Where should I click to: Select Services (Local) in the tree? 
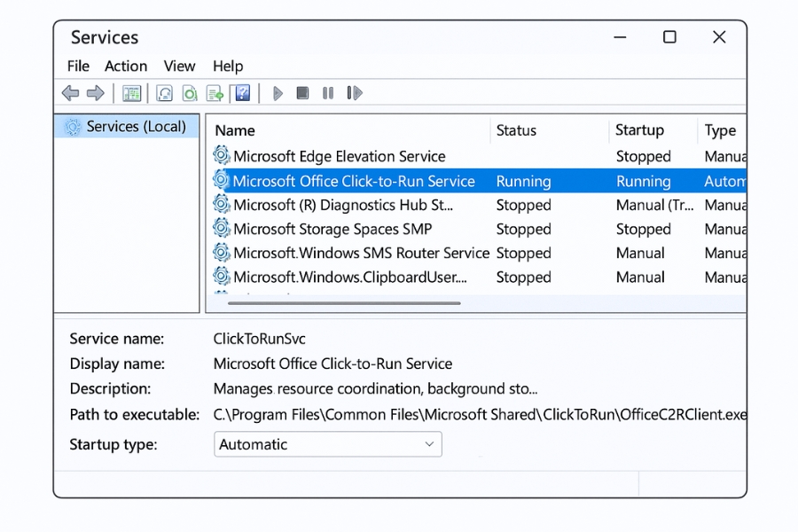136,127
